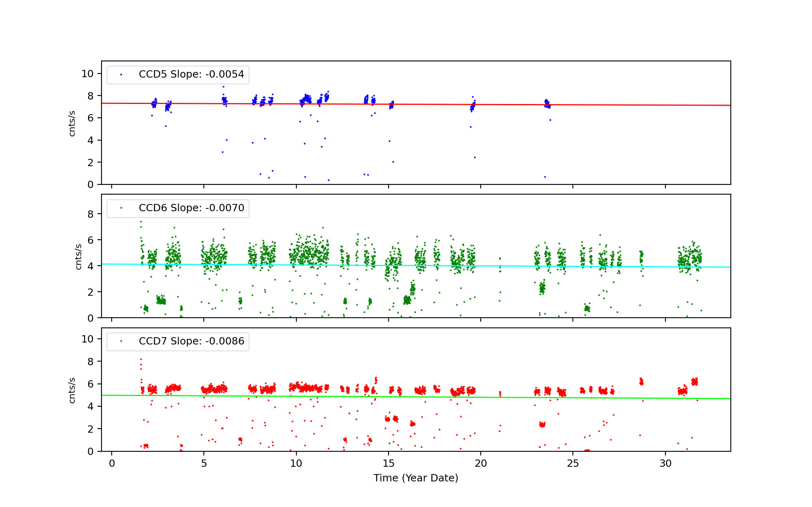Click the x-axis tick label 15
This screenshot has width=812, height=507.
[x=389, y=464]
